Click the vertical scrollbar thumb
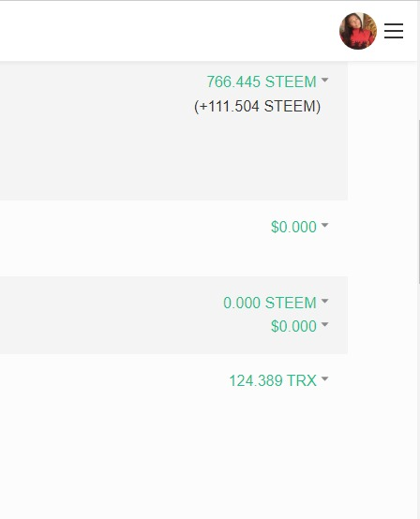This screenshot has height=519, width=420. [419, 201]
